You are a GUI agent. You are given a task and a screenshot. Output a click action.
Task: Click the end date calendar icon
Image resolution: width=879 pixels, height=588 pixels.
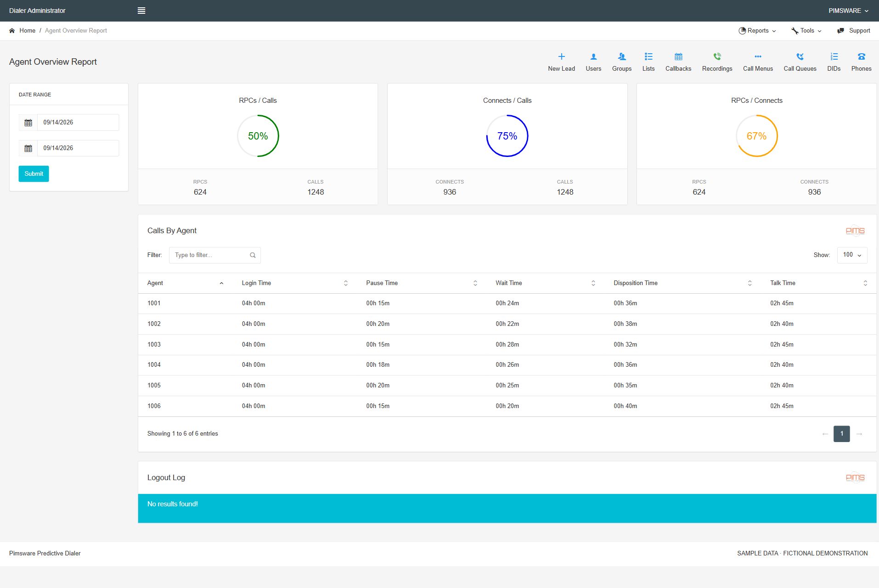coord(28,148)
